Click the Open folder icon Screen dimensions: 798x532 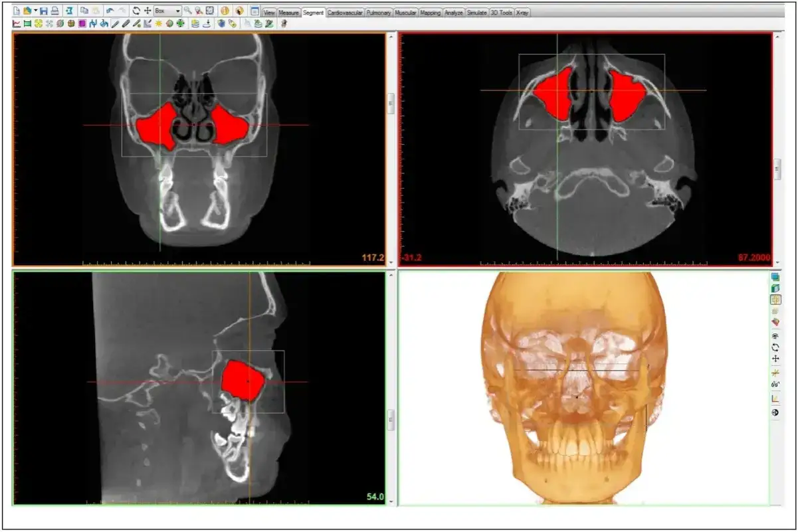[27, 11]
